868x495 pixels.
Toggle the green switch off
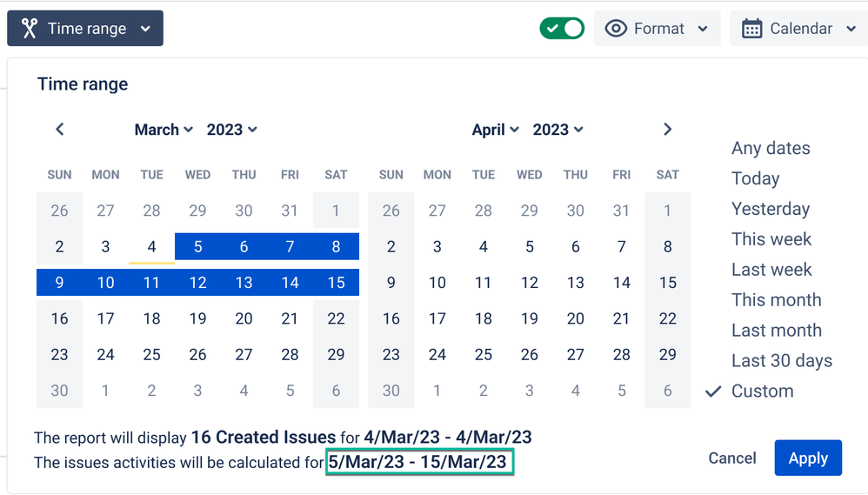(x=562, y=29)
